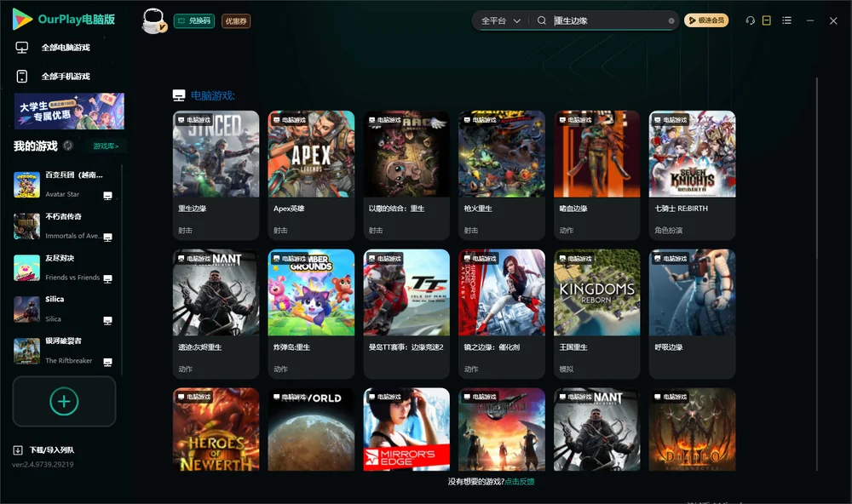Click the 大学生专属优惠 promo banner

(69, 111)
